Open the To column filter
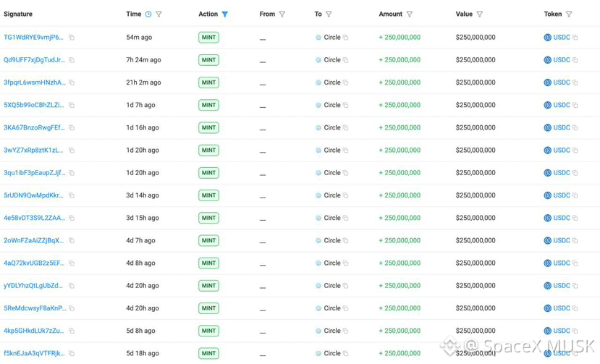 (329, 14)
